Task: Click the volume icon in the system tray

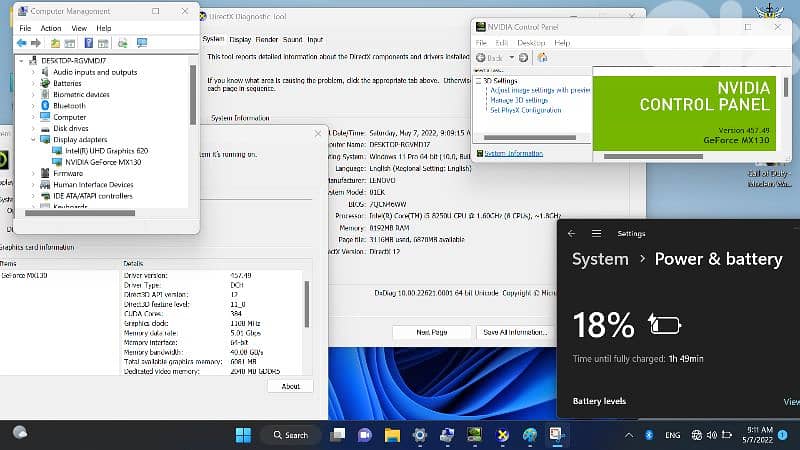Action: point(711,435)
